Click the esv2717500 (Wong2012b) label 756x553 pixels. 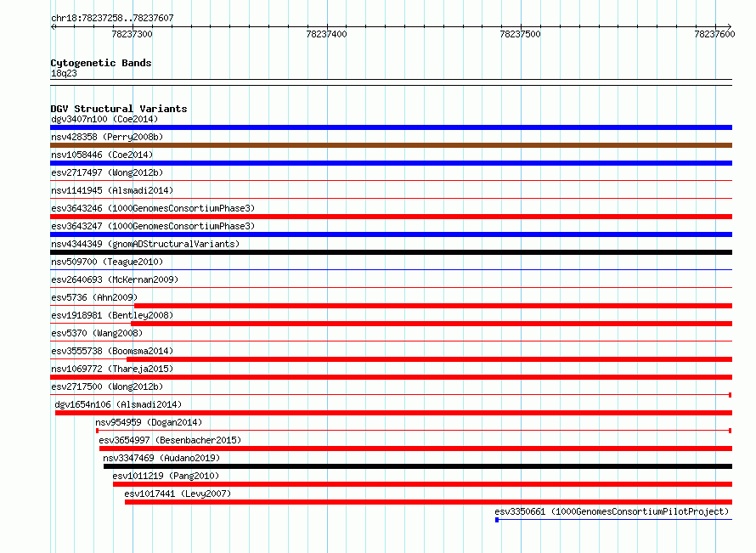pos(107,387)
